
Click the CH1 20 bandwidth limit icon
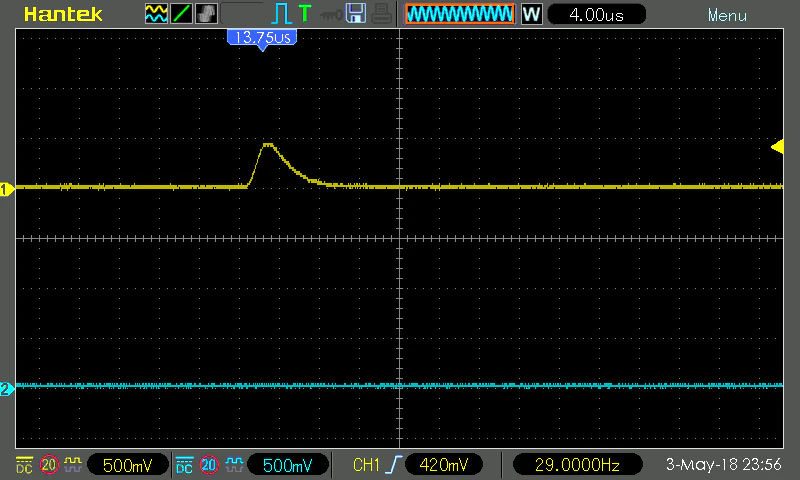click(x=49, y=465)
